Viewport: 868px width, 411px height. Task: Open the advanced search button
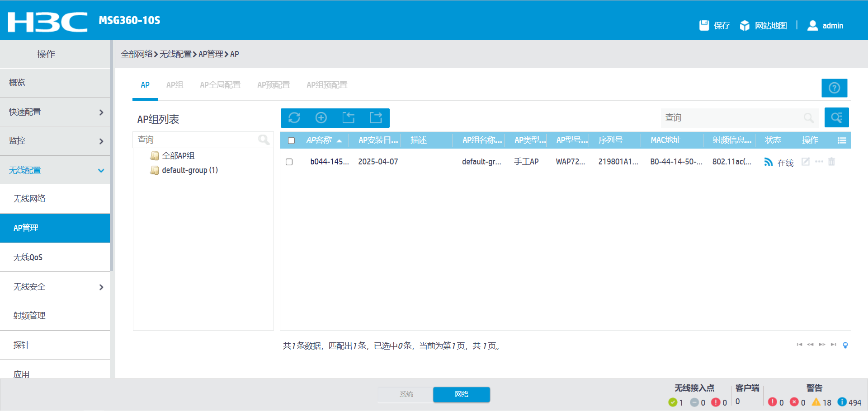click(836, 117)
